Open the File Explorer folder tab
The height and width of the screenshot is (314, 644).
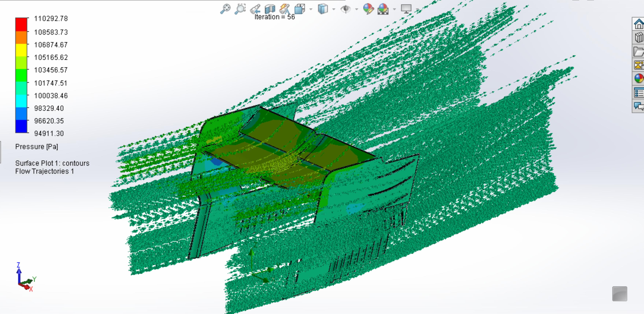tap(639, 51)
